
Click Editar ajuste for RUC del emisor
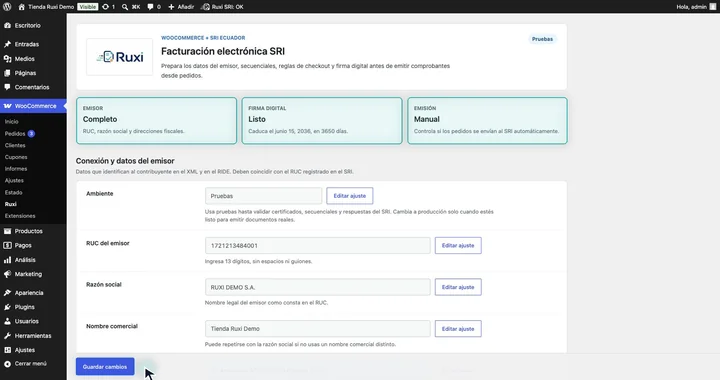(x=458, y=246)
